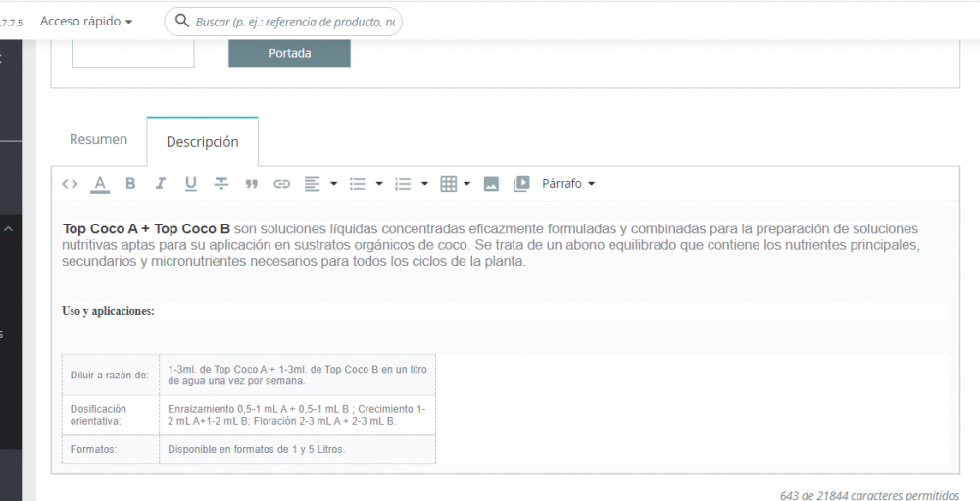Toggle bold formatting

(x=130, y=184)
